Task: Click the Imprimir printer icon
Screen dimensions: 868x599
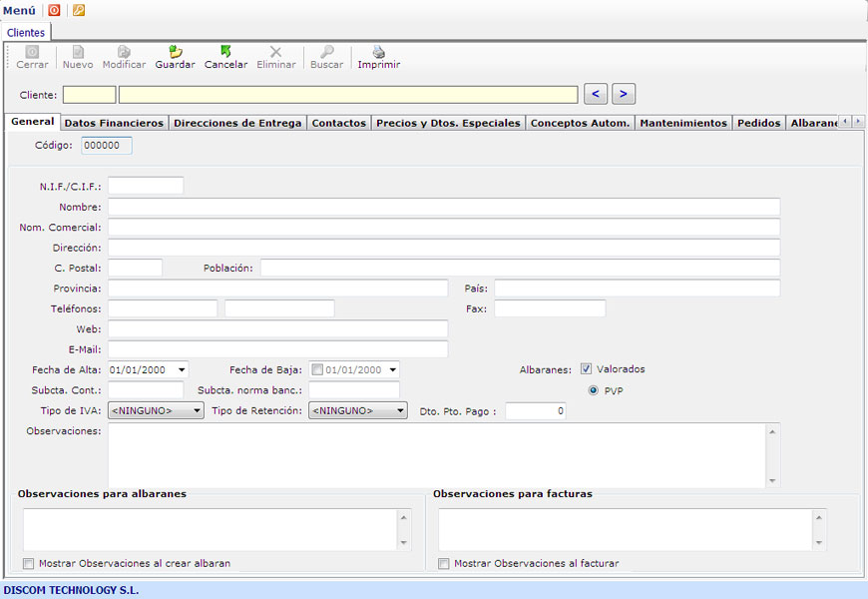Action: 378,52
